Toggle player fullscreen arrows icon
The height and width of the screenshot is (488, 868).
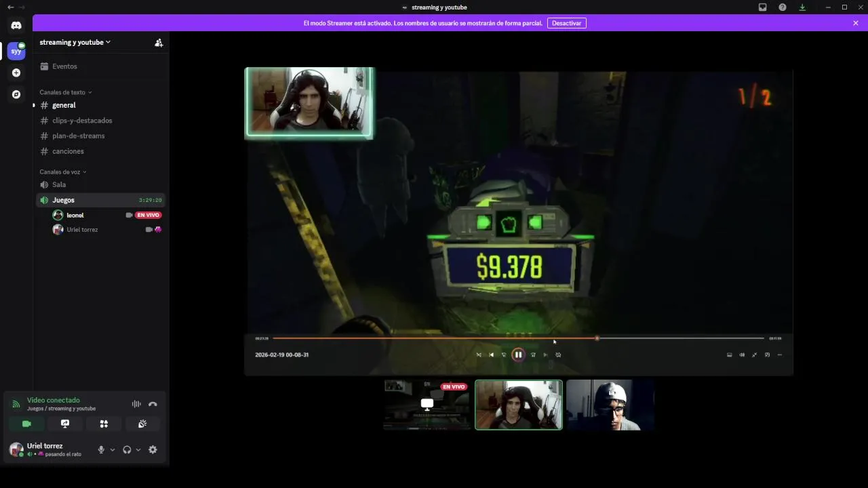pos(755,354)
